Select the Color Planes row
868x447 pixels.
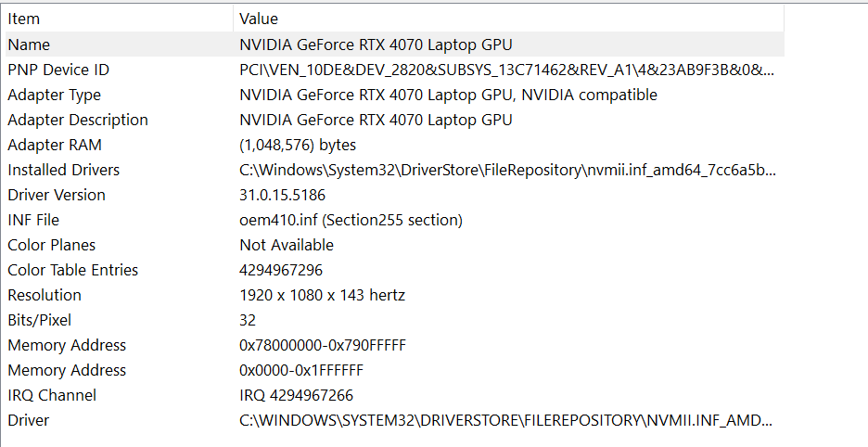(x=395, y=245)
